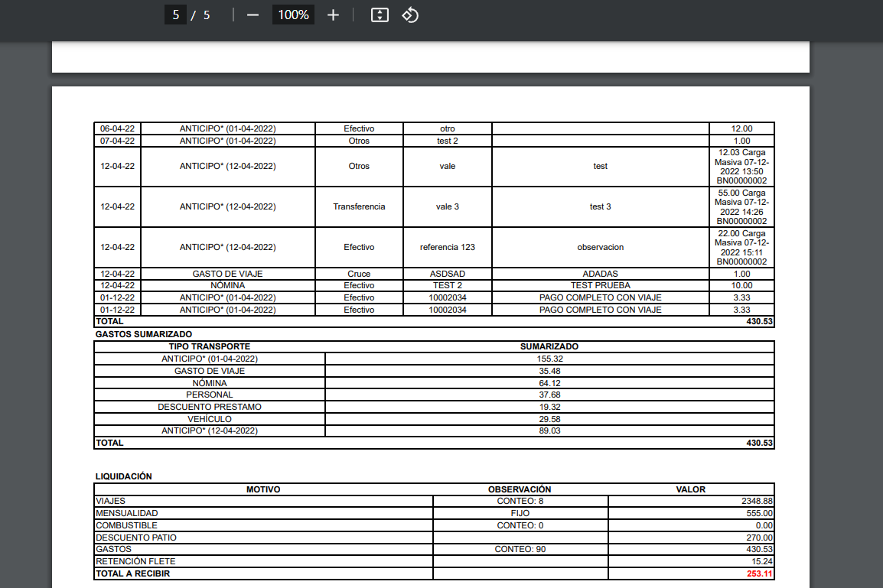
Task: Select the ASDSAD reference cell
Action: (x=448, y=274)
